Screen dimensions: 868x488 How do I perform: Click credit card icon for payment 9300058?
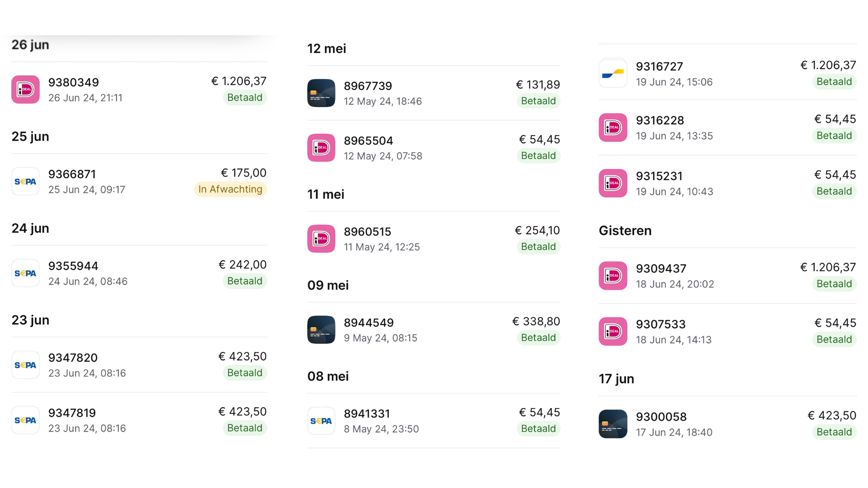click(613, 424)
